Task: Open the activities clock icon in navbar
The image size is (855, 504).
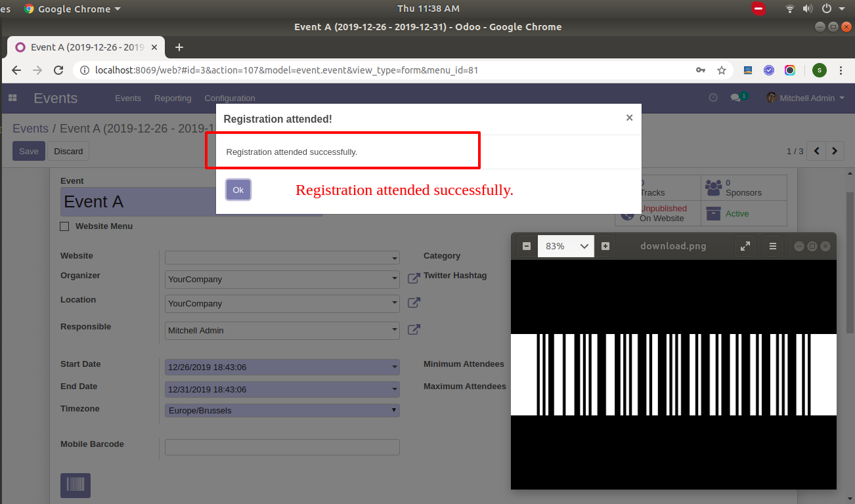Action: [713, 98]
